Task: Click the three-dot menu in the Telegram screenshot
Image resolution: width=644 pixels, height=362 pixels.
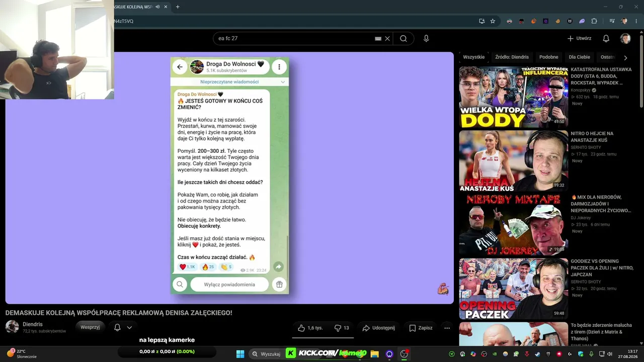Action: [x=279, y=67]
